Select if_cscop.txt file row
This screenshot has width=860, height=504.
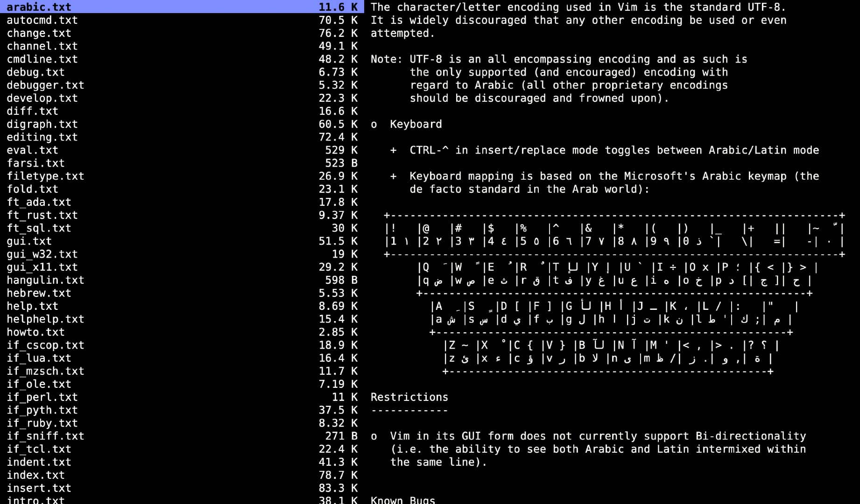[182, 345]
